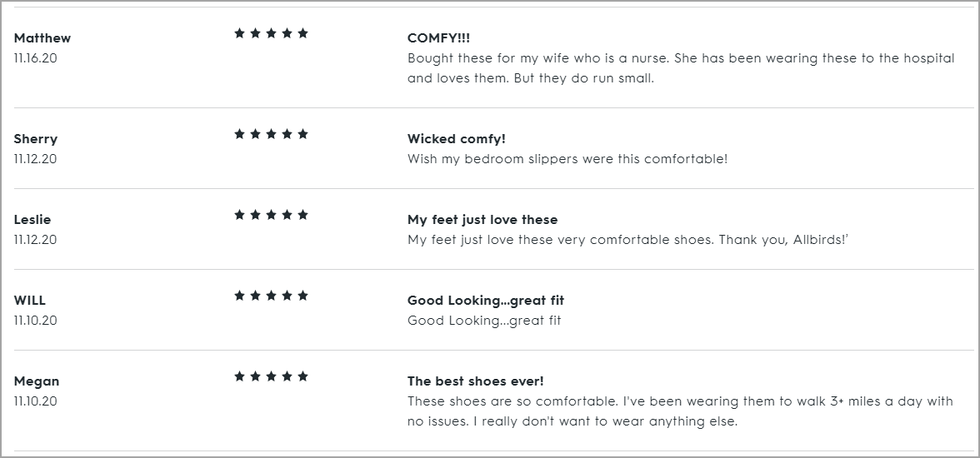Select reviewer name Matthew
This screenshot has height=458, width=980.
click(42, 38)
